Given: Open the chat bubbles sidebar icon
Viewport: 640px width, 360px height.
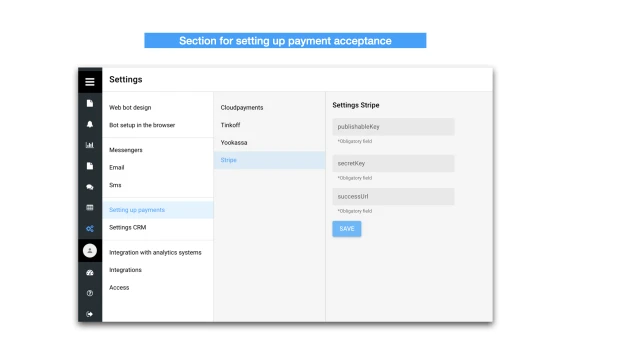Looking at the screenshot, I should pos(90,187).
